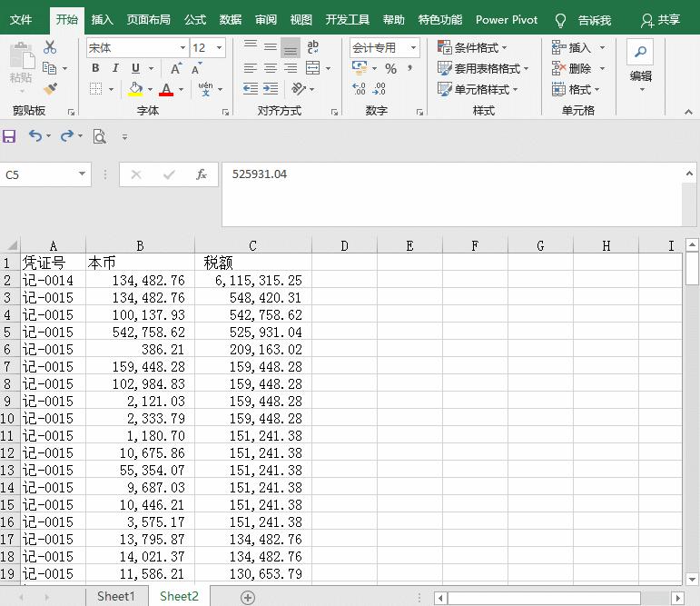Image resolution: width=700 pixels, height=606 pixels.
Task: Expand underline style dropdown arrow
Action: 151,68
